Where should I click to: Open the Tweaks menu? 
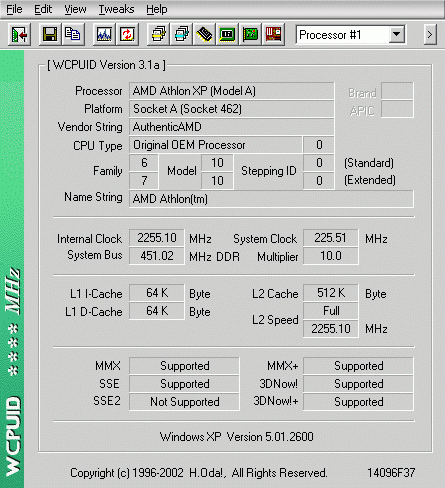116,9
